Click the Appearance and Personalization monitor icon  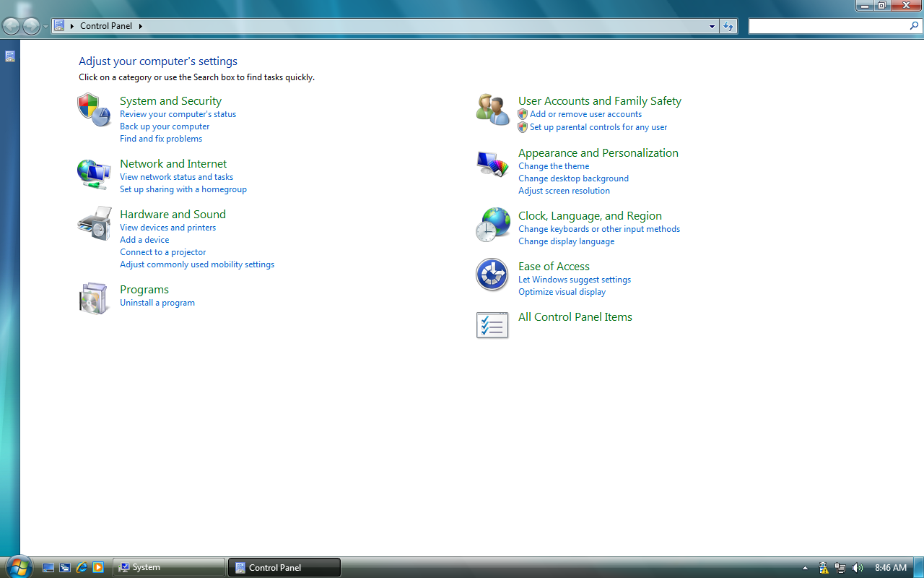[x=492, y=164]
